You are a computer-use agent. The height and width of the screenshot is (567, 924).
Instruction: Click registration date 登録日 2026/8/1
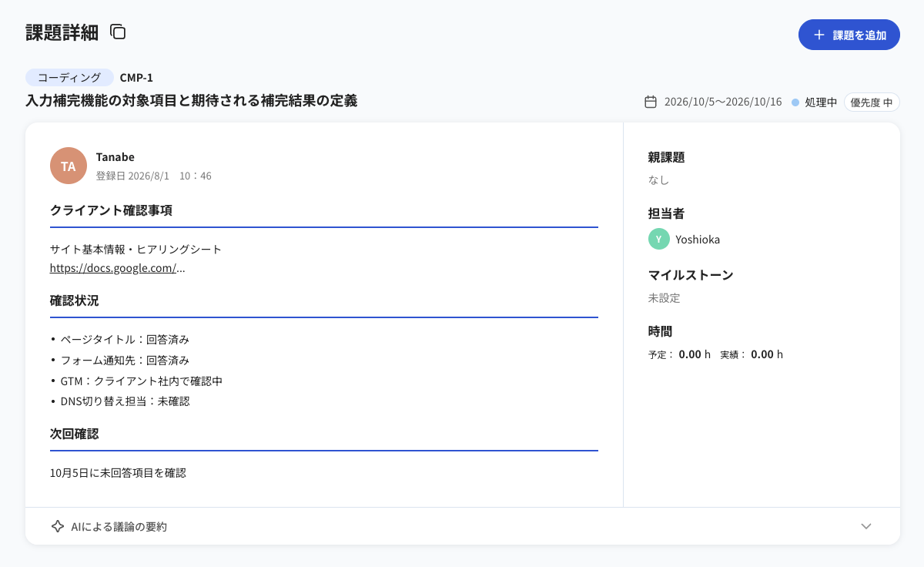pyautogui.click(x=132, y=176)
